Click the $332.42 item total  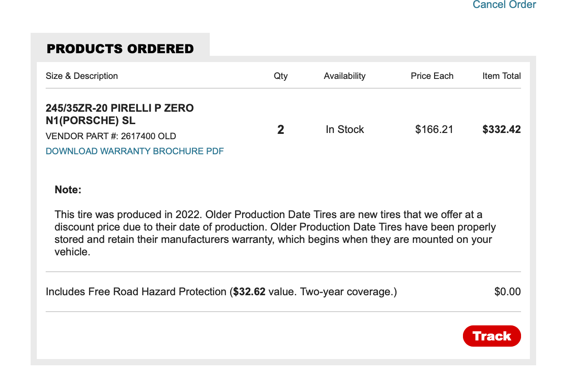coord(501,129)
